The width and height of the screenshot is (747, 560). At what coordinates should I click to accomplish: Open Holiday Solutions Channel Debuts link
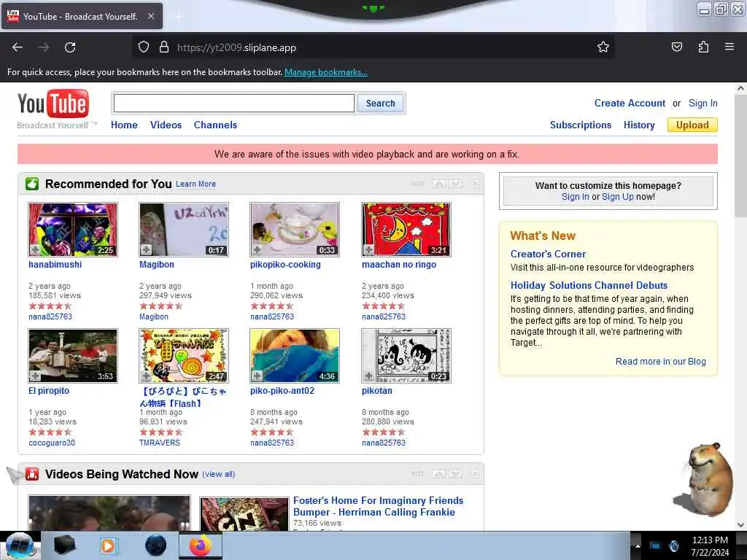(x=589, y=285)
